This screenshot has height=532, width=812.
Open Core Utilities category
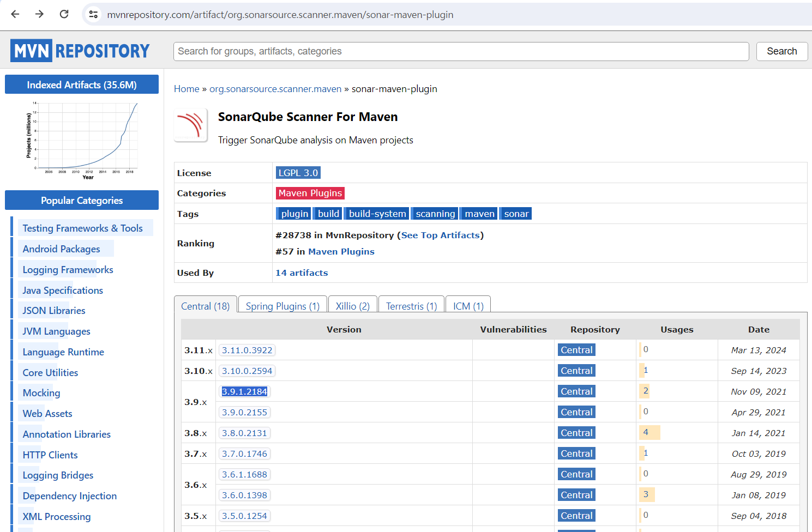tap(50, 373)
